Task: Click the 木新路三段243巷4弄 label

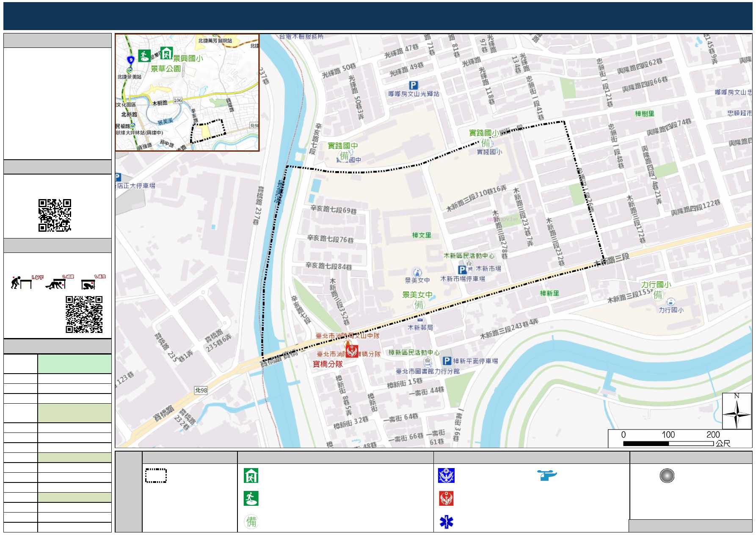Action: click(x=509, y=329)
